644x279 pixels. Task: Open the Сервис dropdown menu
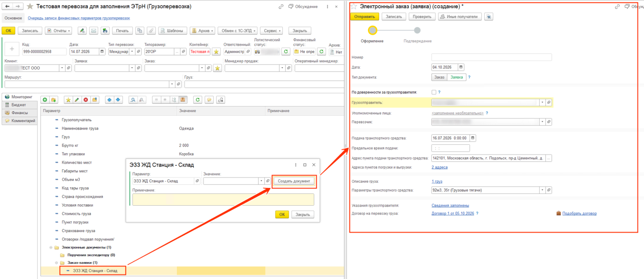click(272, 31)
